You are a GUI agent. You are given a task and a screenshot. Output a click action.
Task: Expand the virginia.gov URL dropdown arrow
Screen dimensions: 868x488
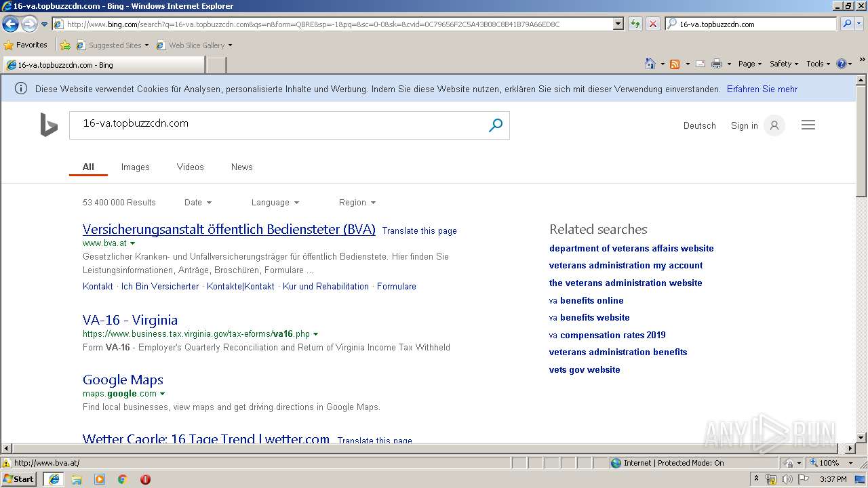pos(316,334)
